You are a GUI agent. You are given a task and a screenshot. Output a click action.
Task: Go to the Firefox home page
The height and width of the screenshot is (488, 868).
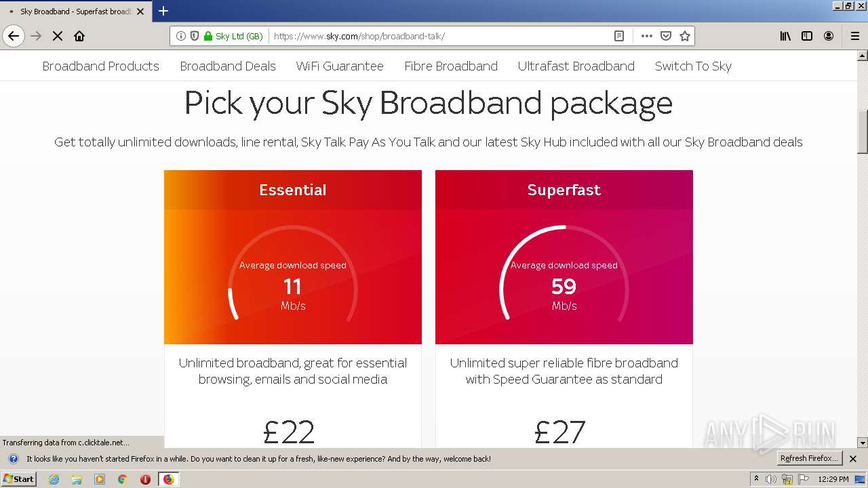(x=79, y=36)
